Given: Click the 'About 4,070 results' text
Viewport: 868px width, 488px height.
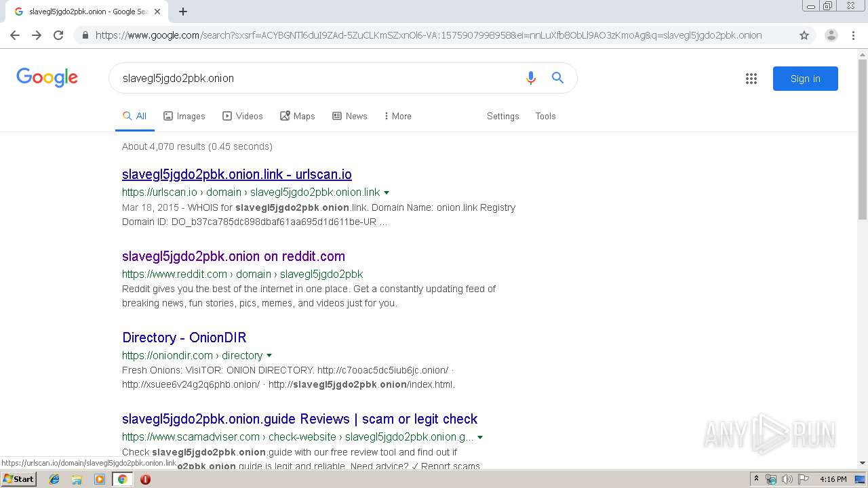Looking at the screenshot, I should click(197, 146).
